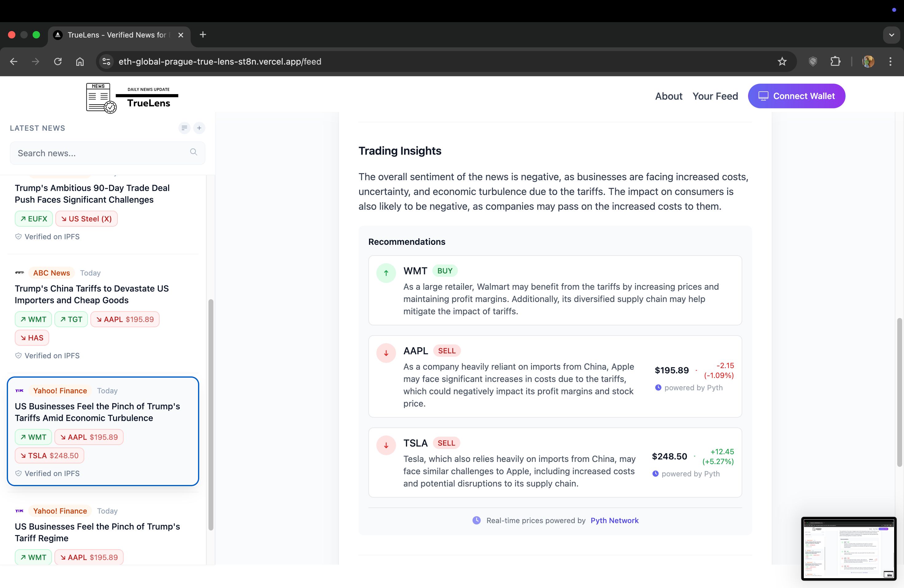The image size is (904, 588).
Task: Open Chrome three-dot menu
Action: pos(890,62)
